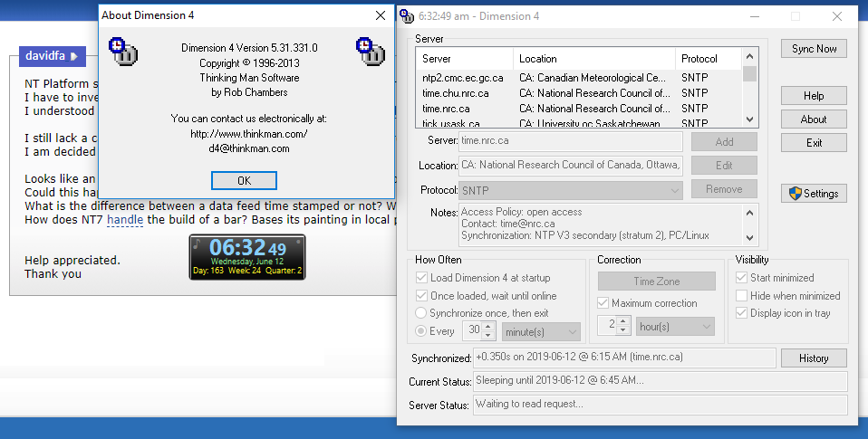
Task: Click Notes box scroll up arrow
Action: pyautogui.click(x=750, y=213)
